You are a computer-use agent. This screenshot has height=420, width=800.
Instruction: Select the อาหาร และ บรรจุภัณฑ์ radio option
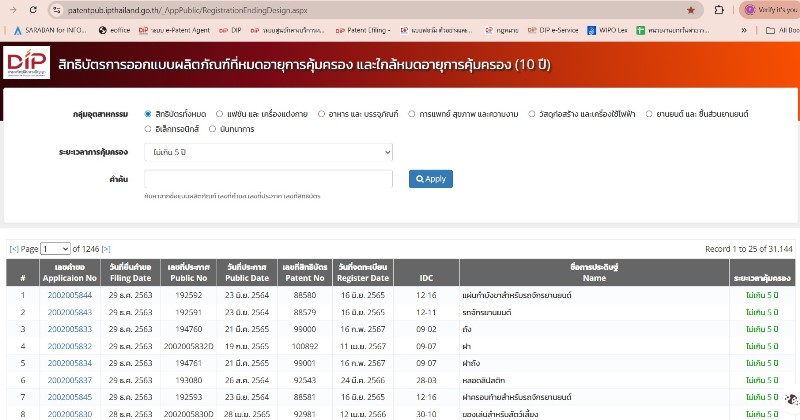pos(322,114)
